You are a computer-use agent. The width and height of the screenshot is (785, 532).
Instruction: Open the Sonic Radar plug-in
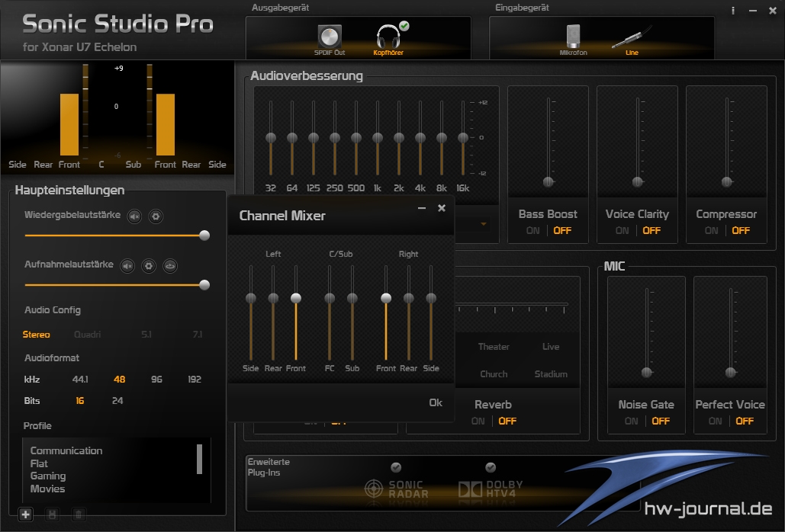tap(397, 489)
